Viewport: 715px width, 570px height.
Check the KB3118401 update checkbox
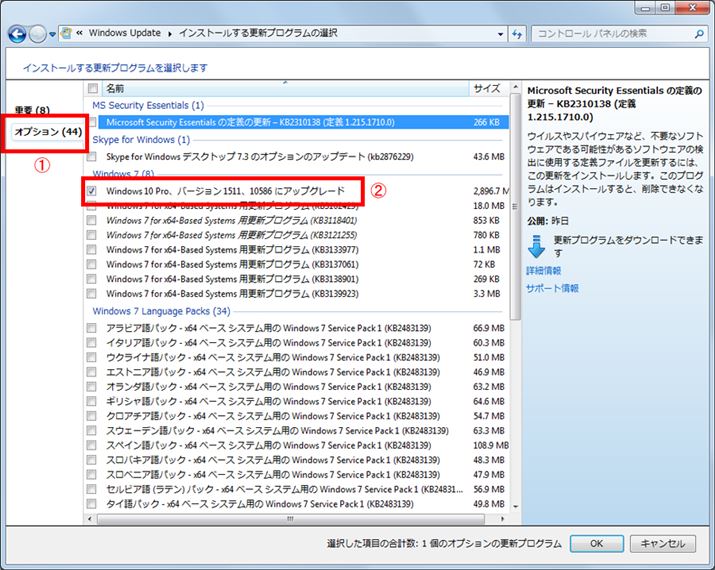pyautogui.click(x=92, y=220)
